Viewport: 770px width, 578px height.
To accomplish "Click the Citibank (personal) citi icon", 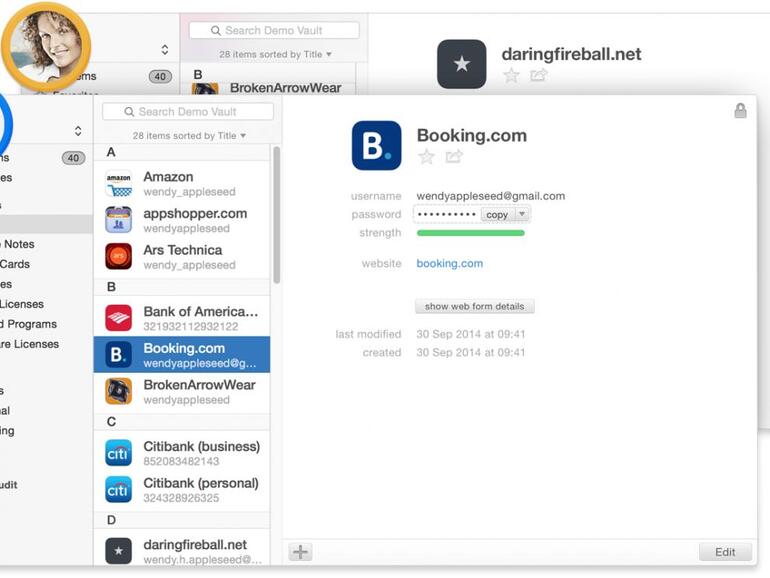I will 118,490.
